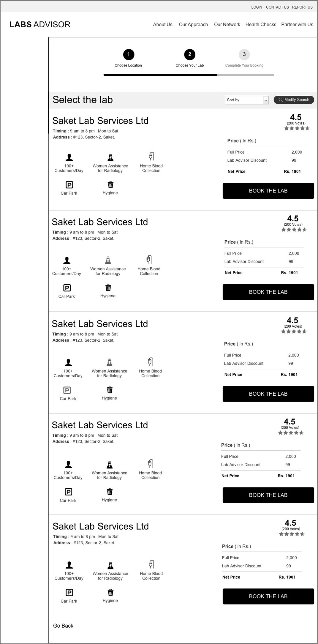Viewport: 318px width, 644px height.
Task: Go to step 1 Choose Location
Action: coord(129,55)
